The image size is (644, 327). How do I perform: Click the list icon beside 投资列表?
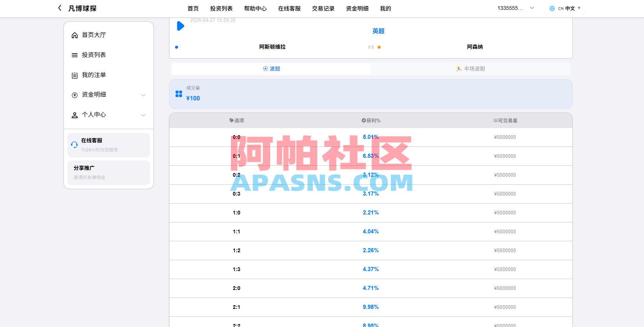75,55
